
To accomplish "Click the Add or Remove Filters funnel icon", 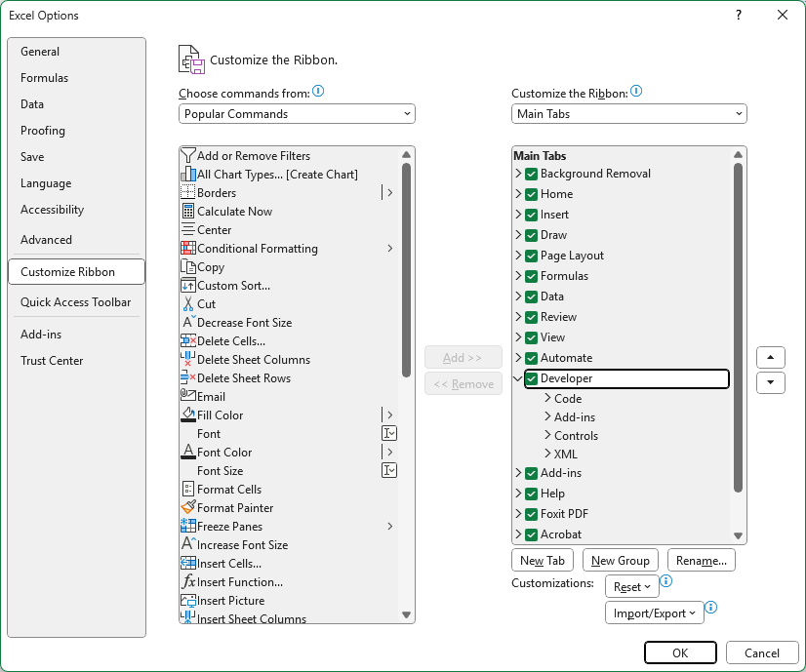I will (x=188, y=156).
